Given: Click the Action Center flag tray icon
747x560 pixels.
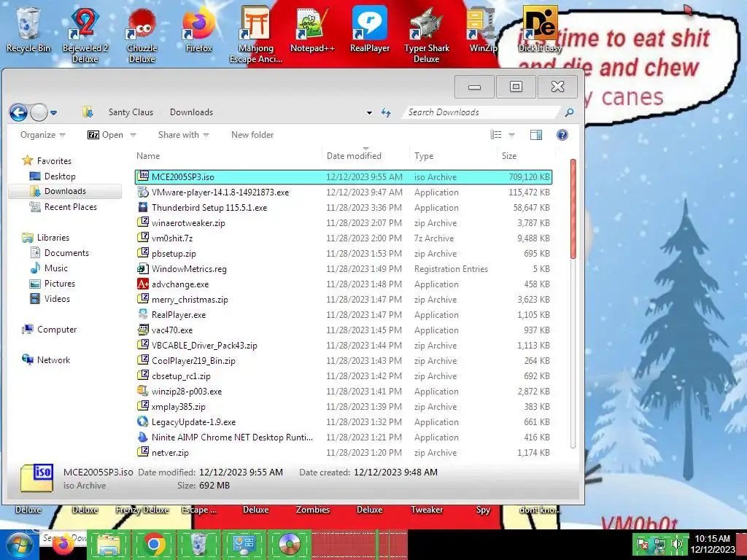Looking at the screenshot, I should click(x=643, y=544).
